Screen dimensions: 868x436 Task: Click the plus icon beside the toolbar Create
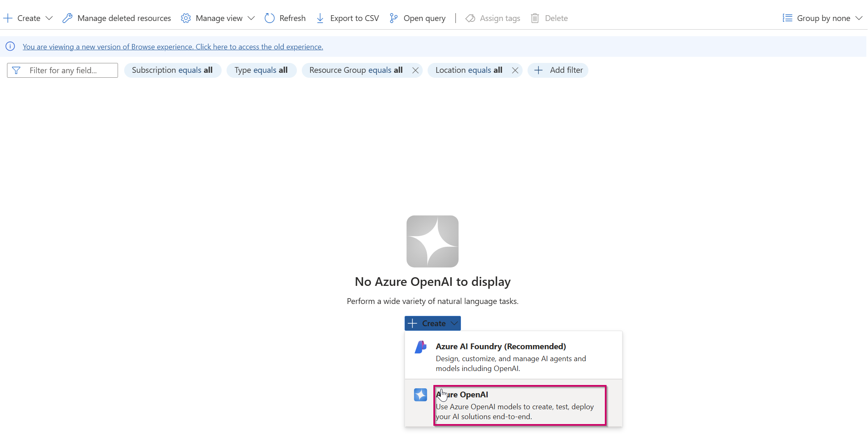point(8,18)
